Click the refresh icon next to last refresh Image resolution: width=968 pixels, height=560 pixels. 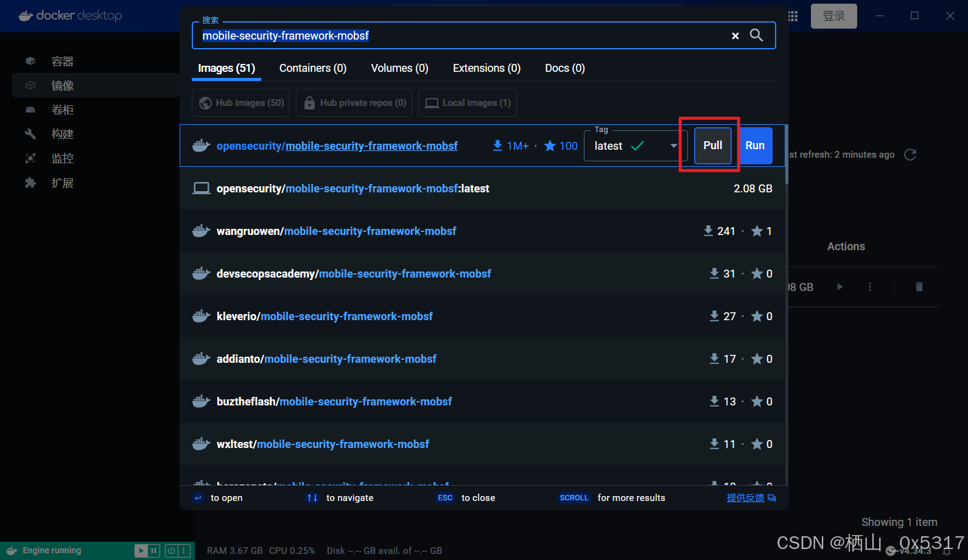coord(910,155)
